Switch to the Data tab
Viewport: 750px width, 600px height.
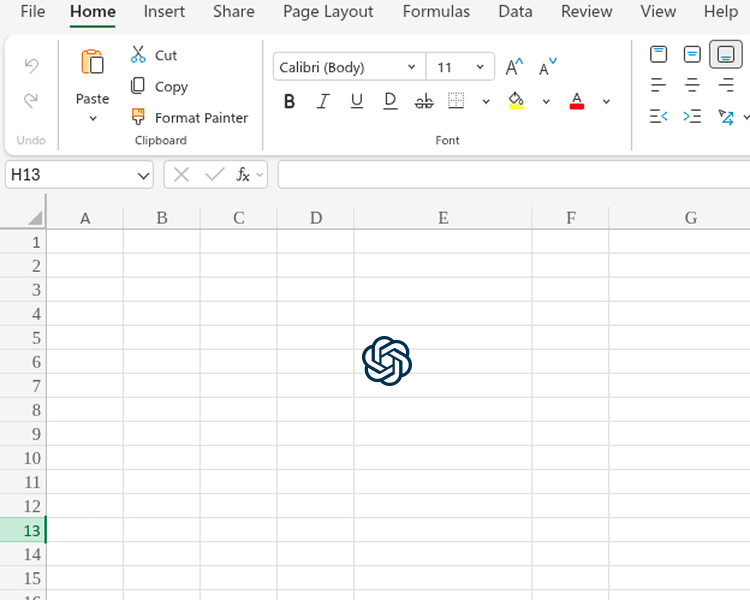click(515, 11)
